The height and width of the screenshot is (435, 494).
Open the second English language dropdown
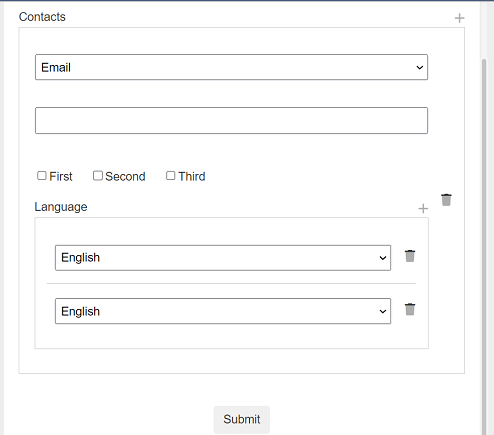pos(223,311)
